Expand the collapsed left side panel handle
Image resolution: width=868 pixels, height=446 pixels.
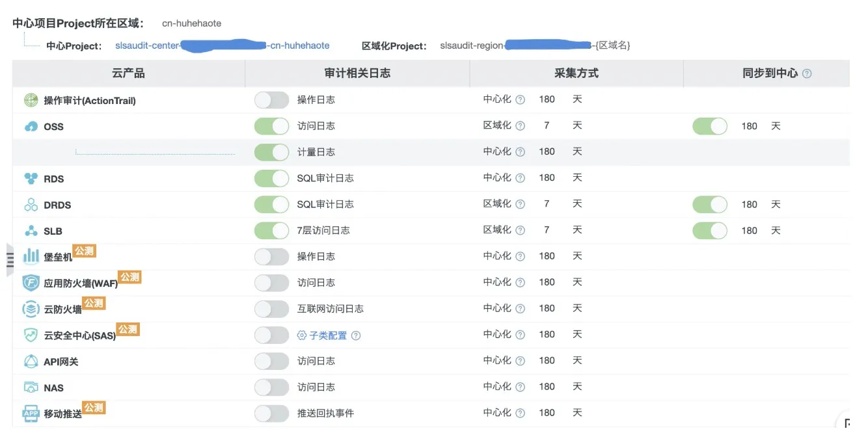tap(10, 259)
